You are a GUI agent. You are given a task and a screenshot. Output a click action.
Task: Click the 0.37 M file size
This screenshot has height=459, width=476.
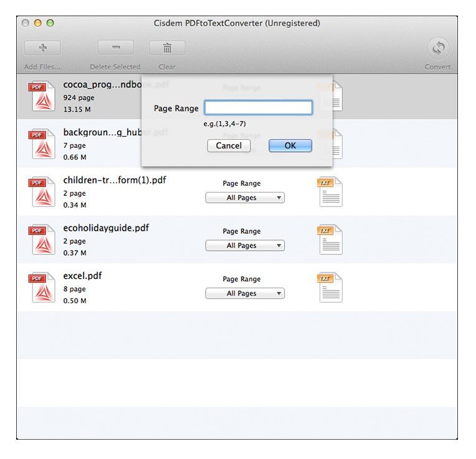[75, 253]
